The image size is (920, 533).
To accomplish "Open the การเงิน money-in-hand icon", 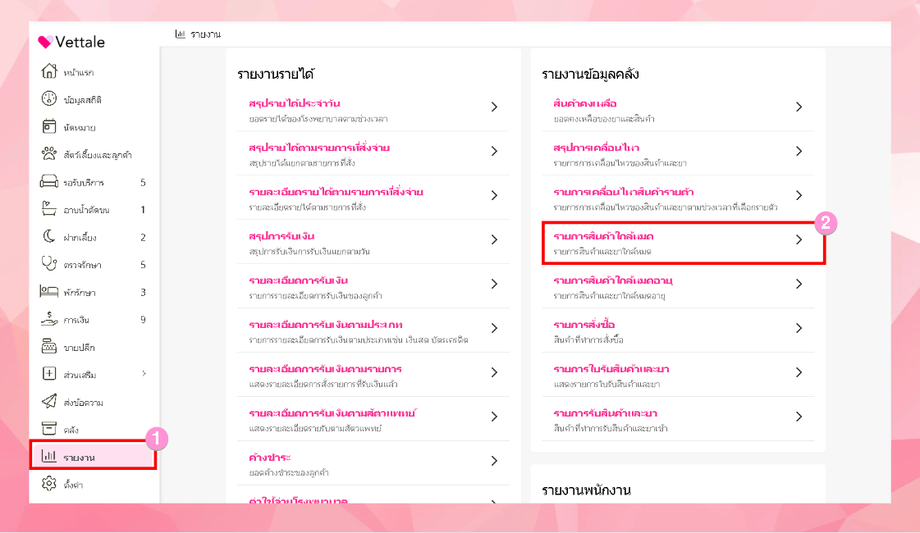I will pyautogui.click(x=49, y=319).
